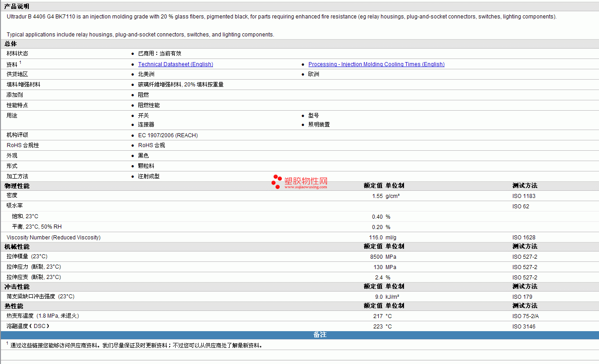Click the 机构评级 row label

[x=17, y=135]
